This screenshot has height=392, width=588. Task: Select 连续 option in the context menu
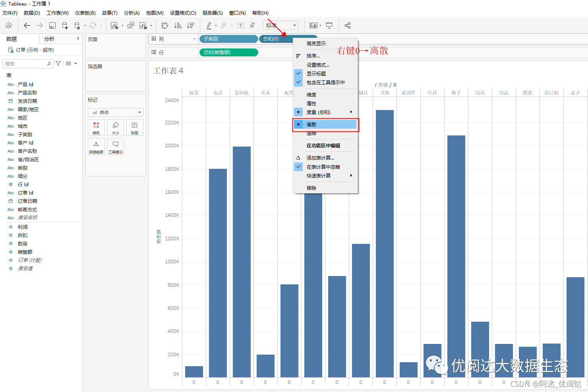pyautogui.click(x=325, y=133)
